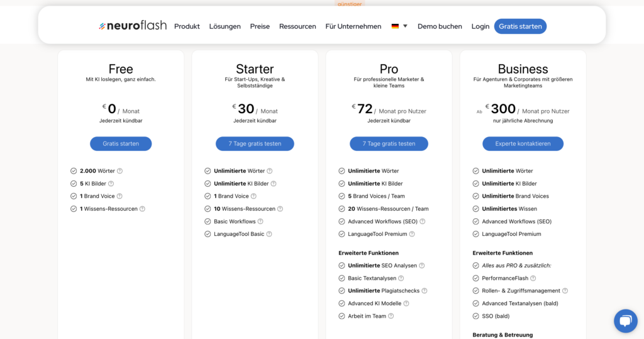
Task: Open the Lösungen navigation menu
Action: pyautogui.click(x=225, y=26)
